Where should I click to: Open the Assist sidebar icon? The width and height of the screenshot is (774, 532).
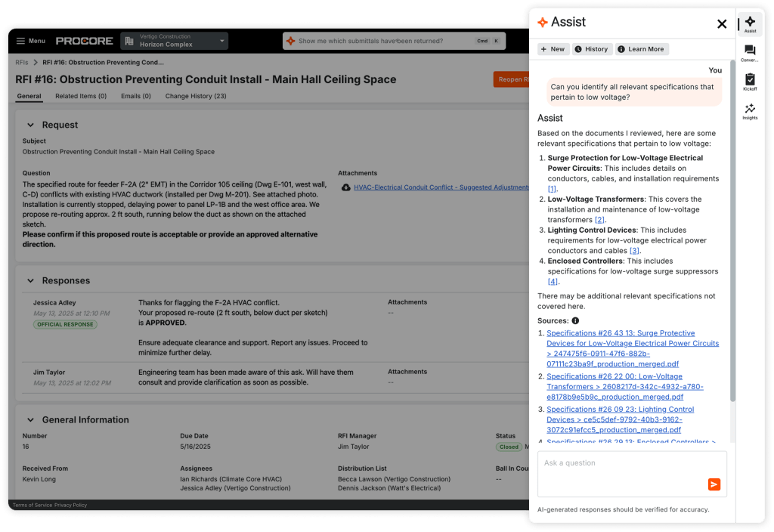[750, 23]
